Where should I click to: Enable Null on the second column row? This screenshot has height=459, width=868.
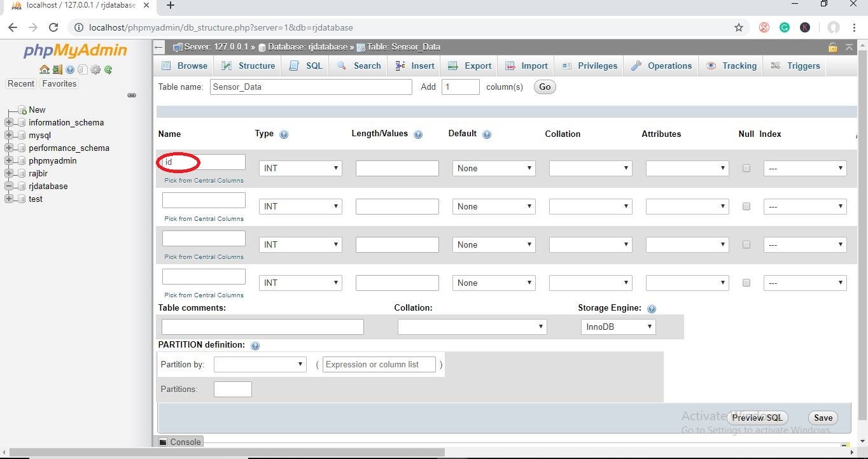pyautogui.click(x=746, y=206)
